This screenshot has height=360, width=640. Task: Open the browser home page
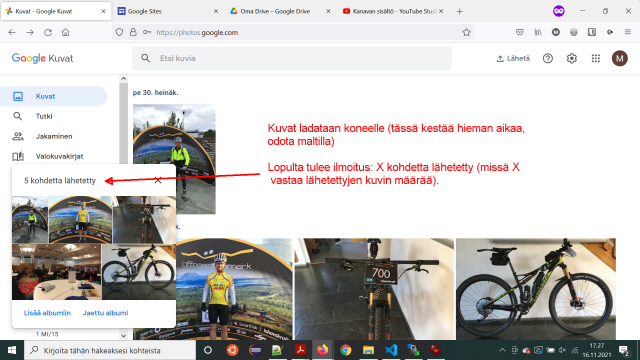tap(66, 32)
